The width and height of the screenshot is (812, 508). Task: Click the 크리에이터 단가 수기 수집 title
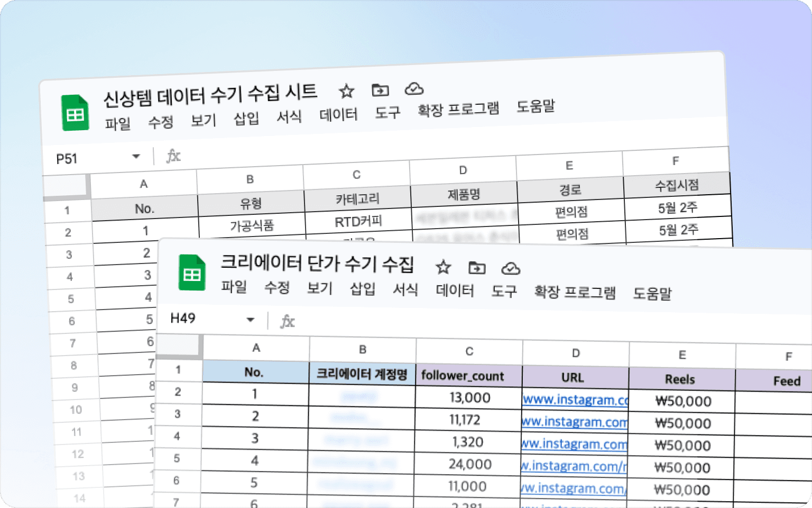317,263
